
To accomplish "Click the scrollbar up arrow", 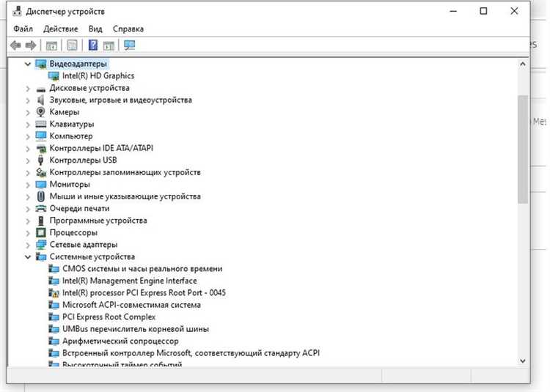I will click(x=523, y=64).
